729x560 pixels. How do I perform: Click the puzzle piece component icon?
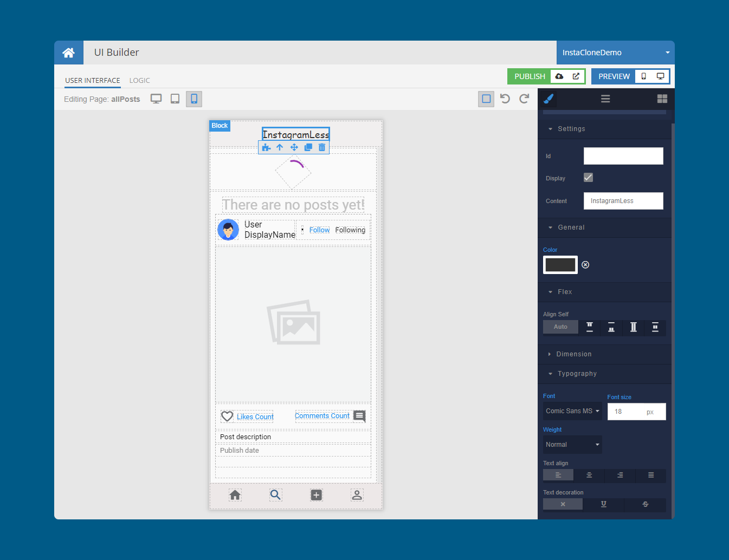pyautogui.click(x=266, y=147)
